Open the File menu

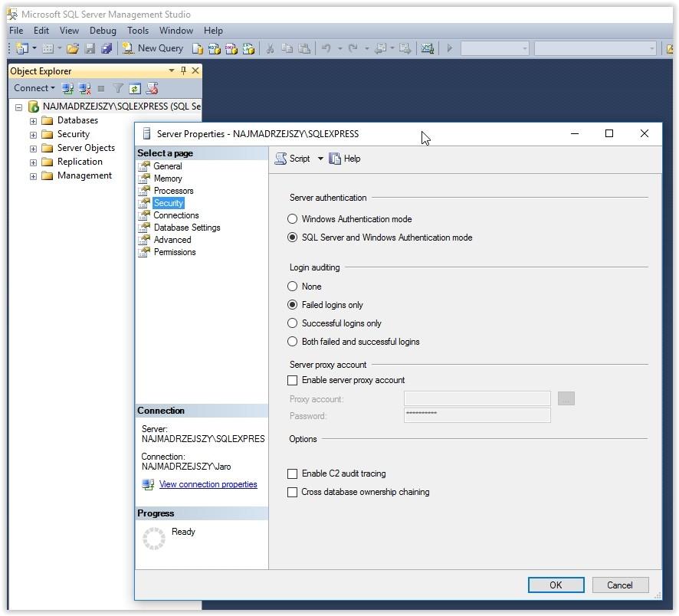tap(16, 31)
